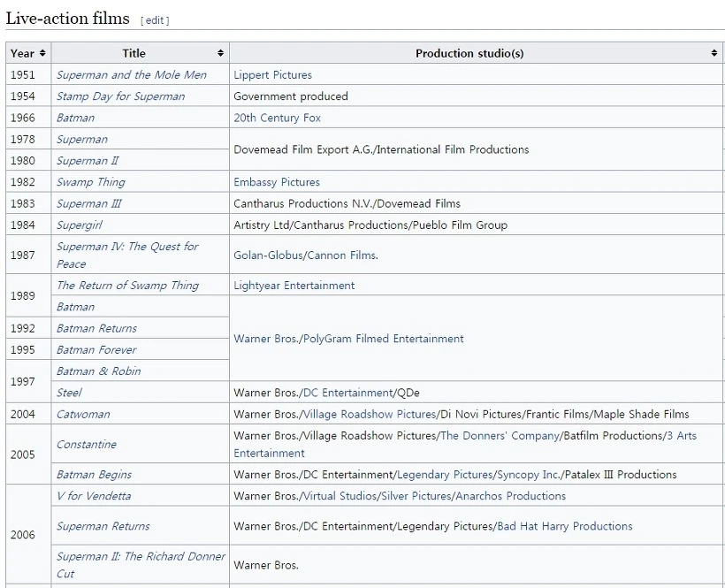This screenshot has height=588, width=725.
Task: Open the Superman II link in the 1980 row
Action: coord(88,161)
